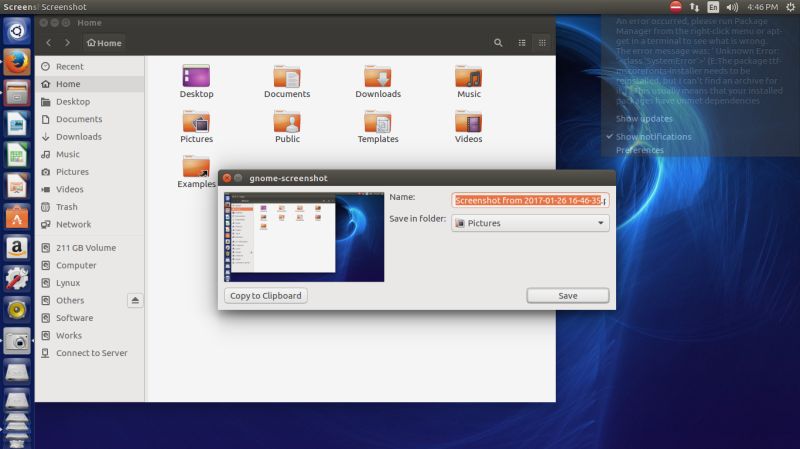Launch LibreOffice Writer from launcher
800x449 pixels.
click(x=17, y=124)
